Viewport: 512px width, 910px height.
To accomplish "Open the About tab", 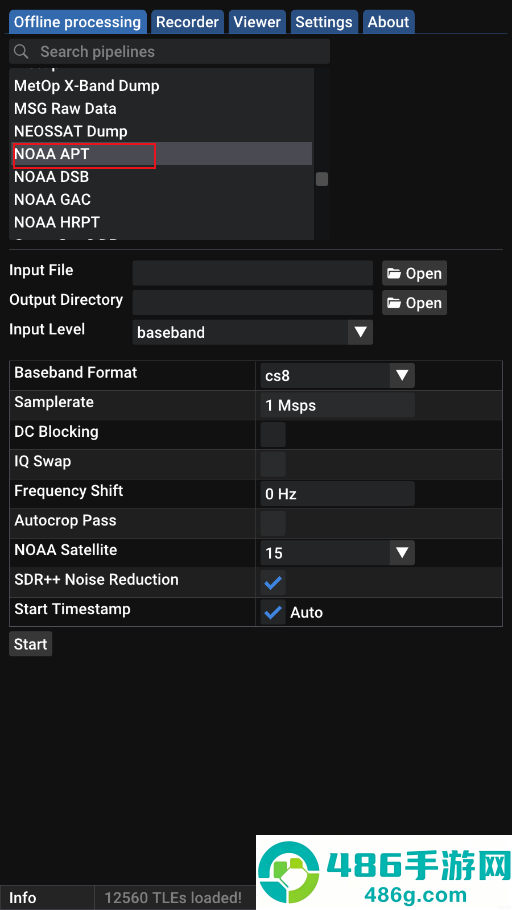I will coord(388,22).
